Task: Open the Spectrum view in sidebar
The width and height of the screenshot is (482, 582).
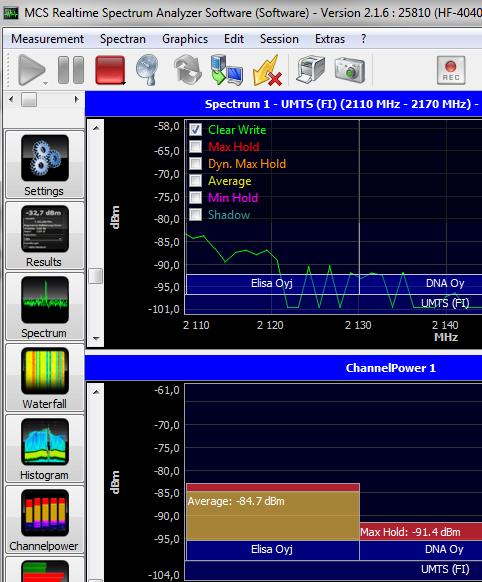Action: (x=45, y=307)
